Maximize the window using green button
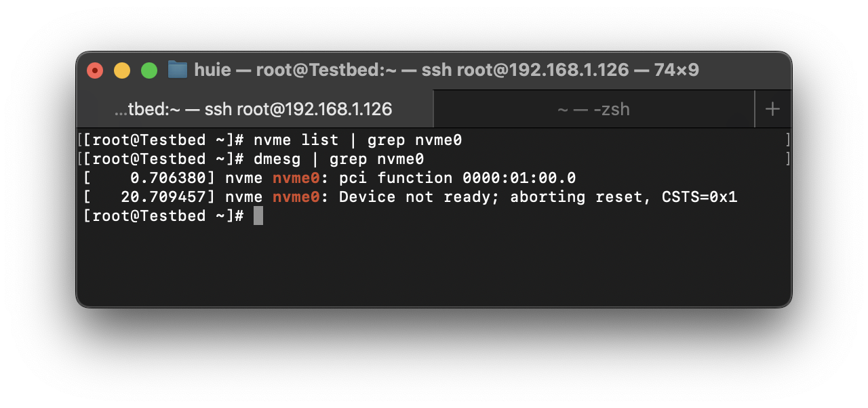 click(149, 70)
